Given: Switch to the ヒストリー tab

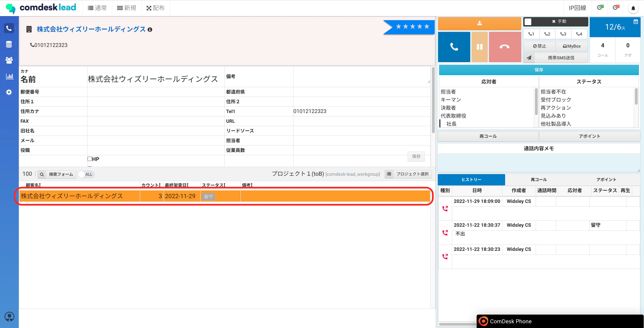Looking at the screenshot, I should (x=471, y=179).
